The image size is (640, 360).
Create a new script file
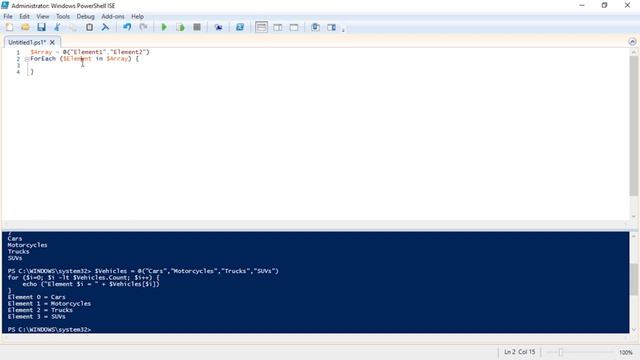click(9, 27)
